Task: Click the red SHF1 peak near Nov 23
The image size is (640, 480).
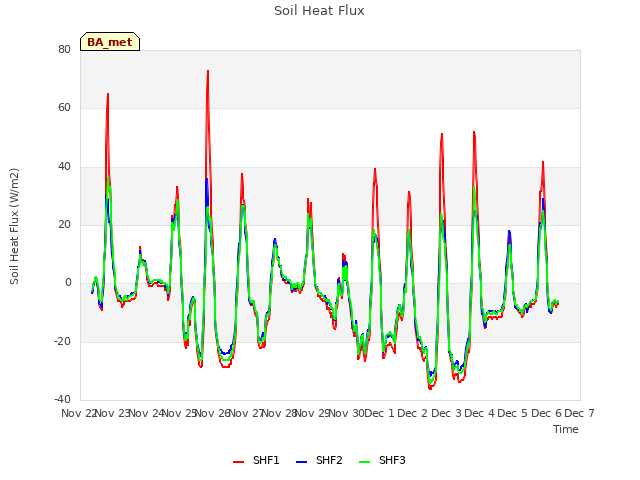Action: tap(108, 94)
